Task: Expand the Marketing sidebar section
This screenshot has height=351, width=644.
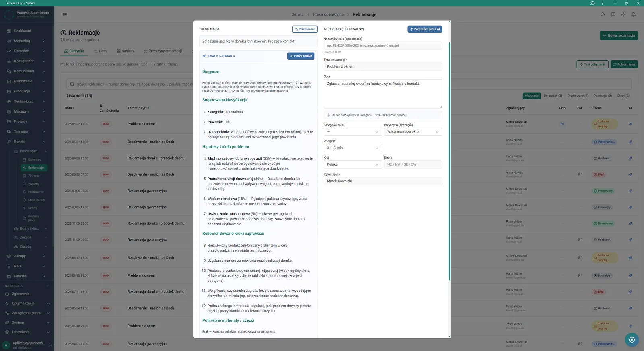Action: (x=27, y=41)
